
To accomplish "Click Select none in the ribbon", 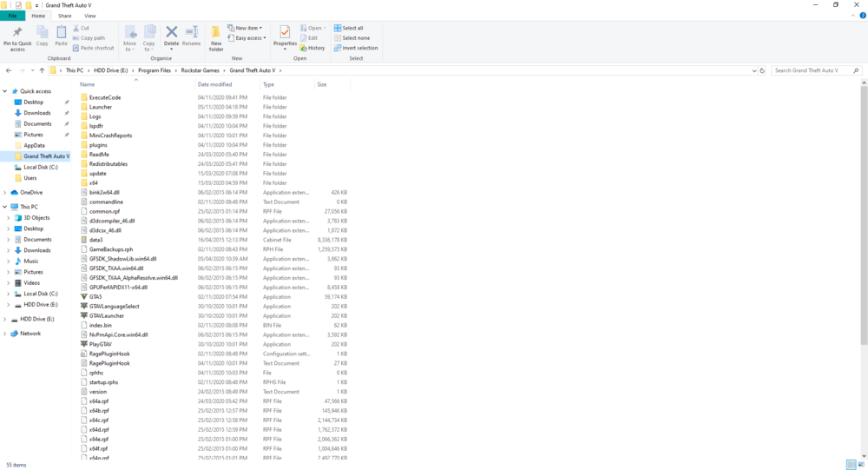I will (352, 38).
